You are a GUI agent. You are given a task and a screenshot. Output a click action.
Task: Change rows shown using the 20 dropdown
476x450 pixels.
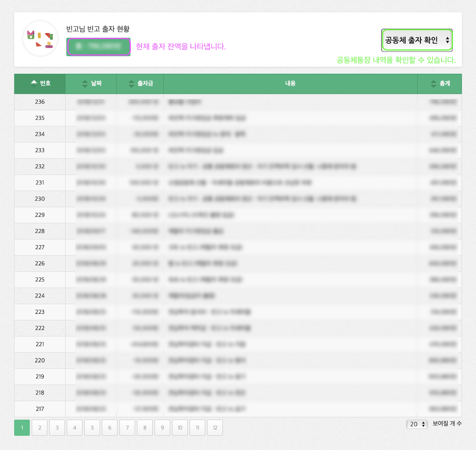pyautogui.click(x=417, y=424)
